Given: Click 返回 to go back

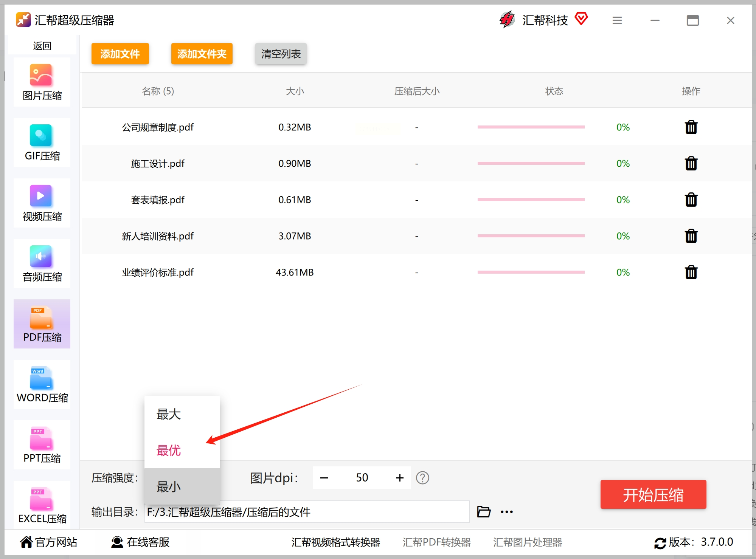Looking at the screenshot, I should click(42, 46).
